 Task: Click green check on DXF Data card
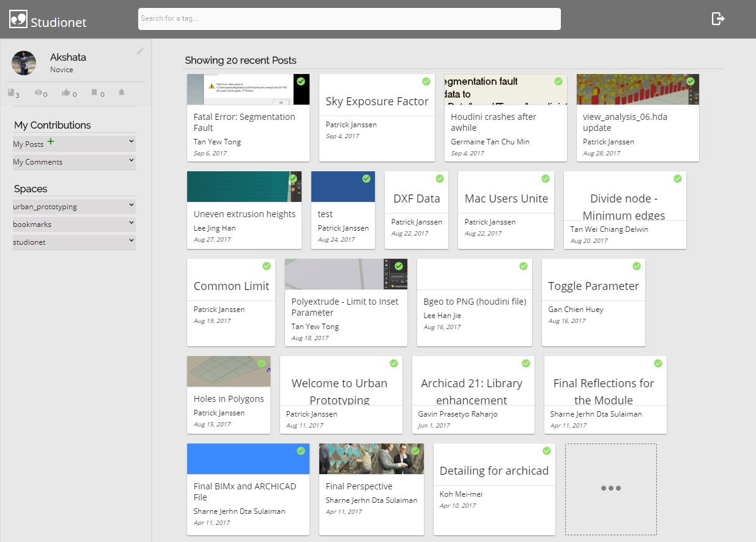pos(440,179)
